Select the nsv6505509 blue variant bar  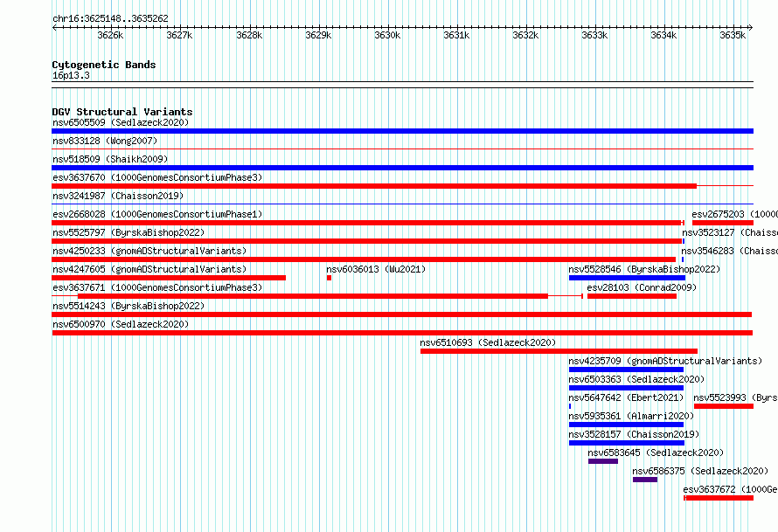402,131
